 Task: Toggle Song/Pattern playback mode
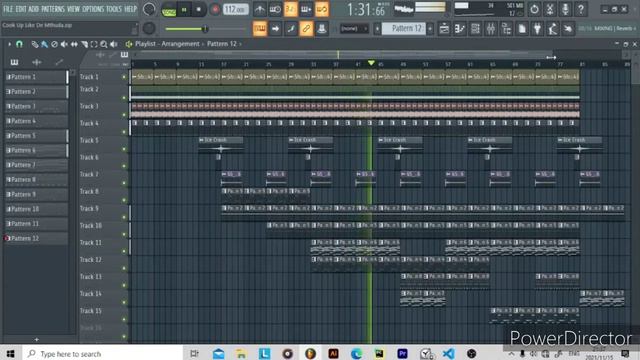click(169, 9)
